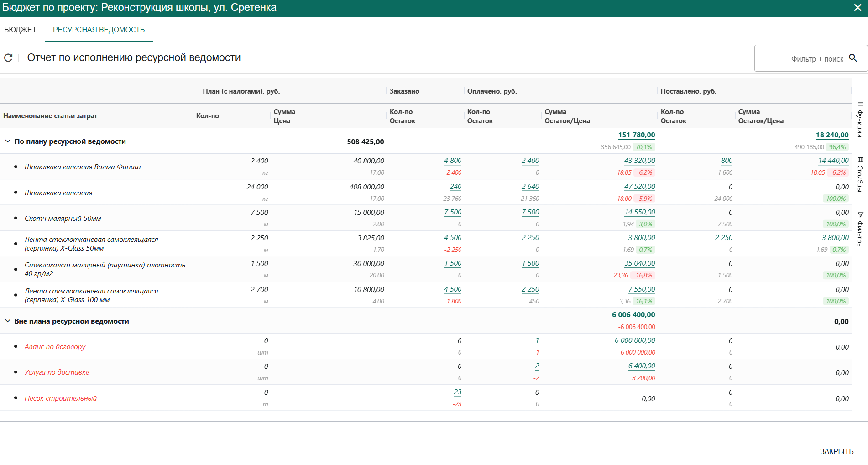Click the 6 000 000,00 advance payment link

[634, 340]
